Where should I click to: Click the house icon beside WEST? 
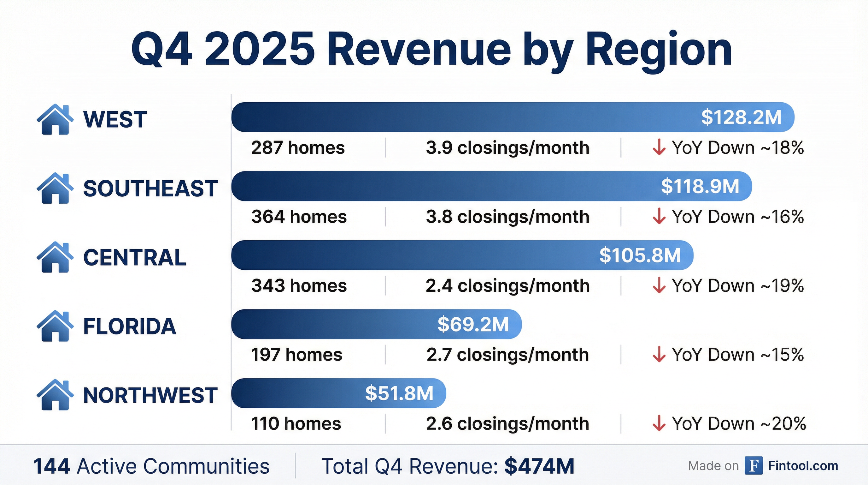click(55, 120)
